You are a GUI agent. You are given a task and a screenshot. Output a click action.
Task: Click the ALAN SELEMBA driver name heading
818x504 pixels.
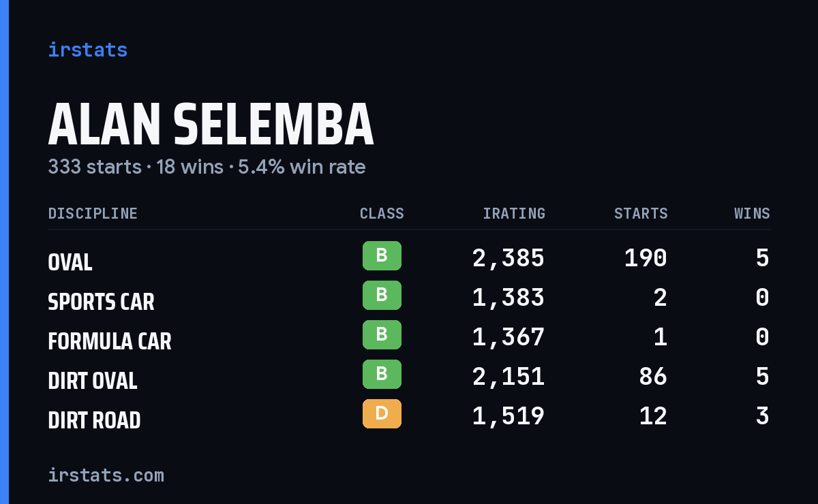tap(211, 125)
